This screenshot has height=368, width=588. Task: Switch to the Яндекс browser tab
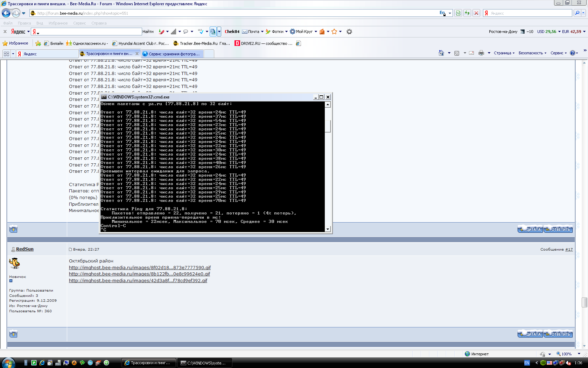click(x=47, y=54)
